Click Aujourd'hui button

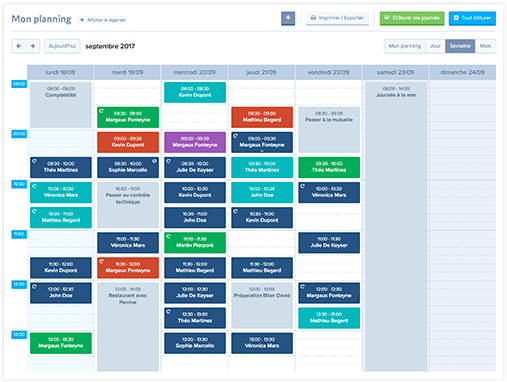(x=62, y=46)
